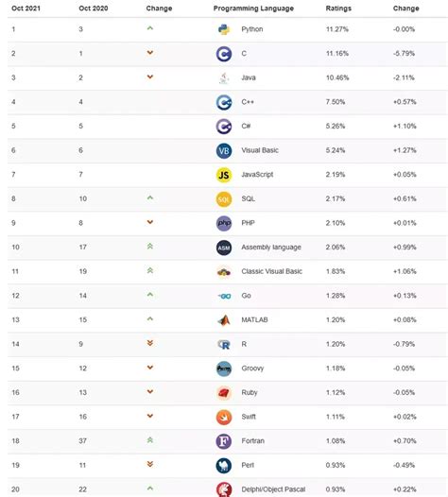Screen dimensions: 448x497
Task: Click the double up arrow beside Fortran
Action: coord(150,440)
